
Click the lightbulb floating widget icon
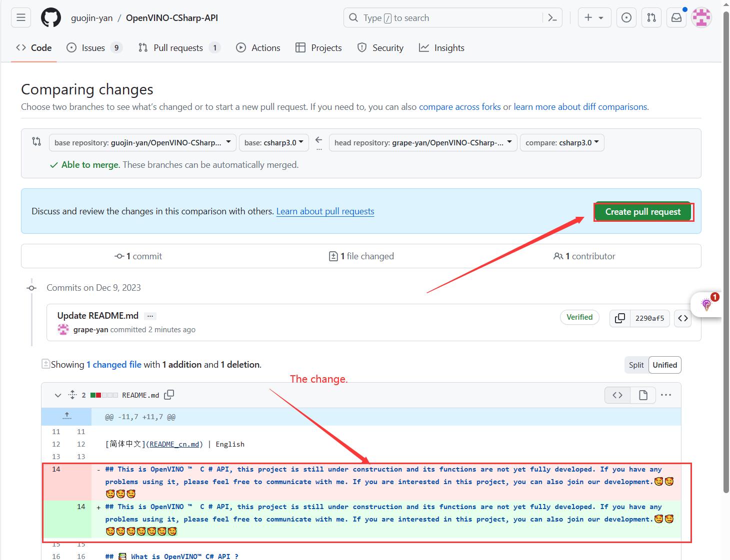click(x=706, y=304)
